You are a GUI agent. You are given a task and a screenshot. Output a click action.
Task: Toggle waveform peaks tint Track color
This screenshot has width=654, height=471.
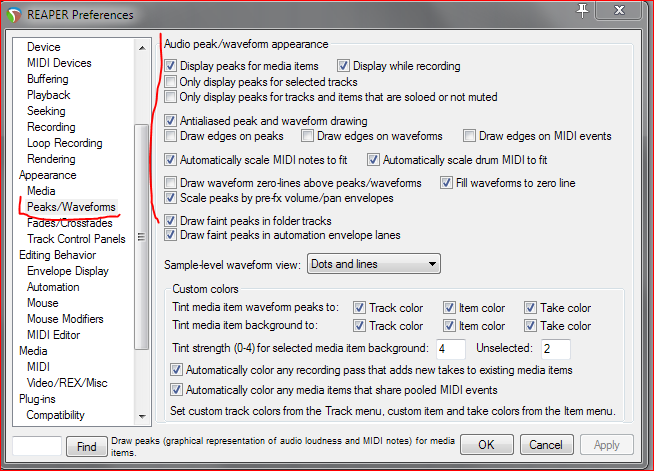tap(359, 308)
